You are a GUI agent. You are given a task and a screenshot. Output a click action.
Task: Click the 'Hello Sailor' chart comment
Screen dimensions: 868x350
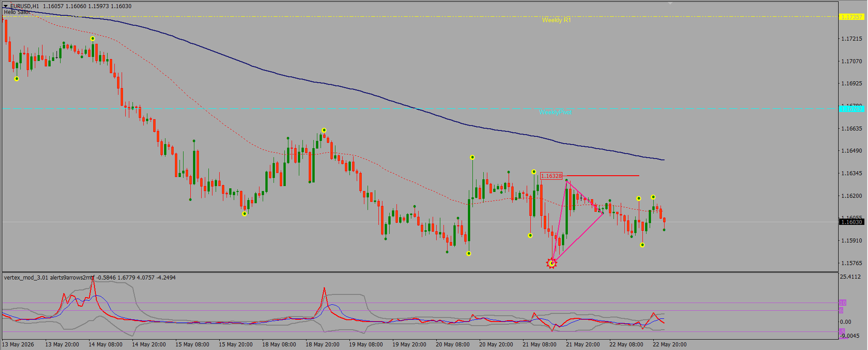tap(17, 12)
